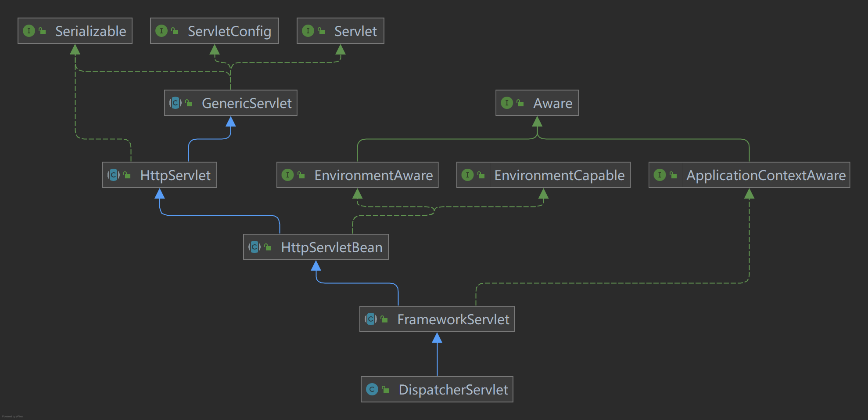Screen dimensions: 868x420
Task: Click the public visibility lock icon on HttpServletBean
Action: (268, 247)
